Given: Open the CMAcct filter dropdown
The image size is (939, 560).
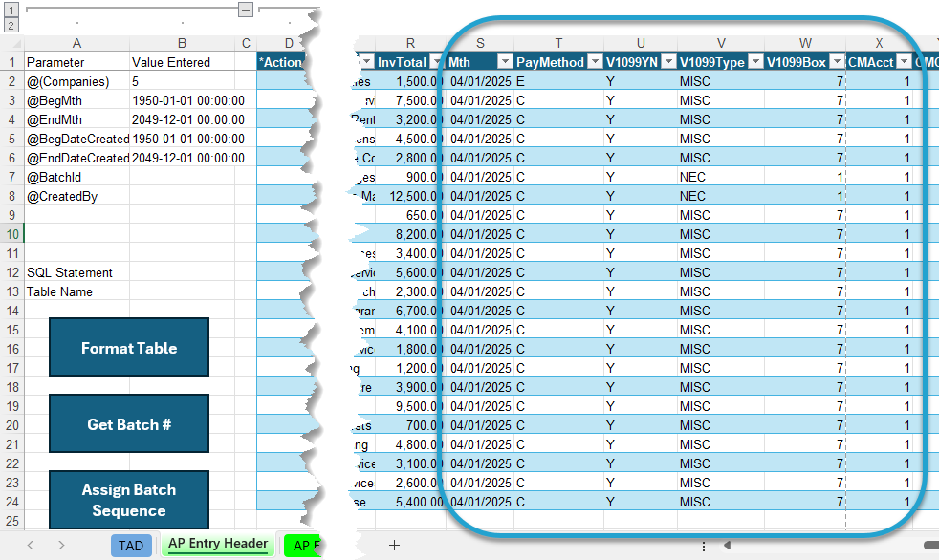Looking at the screenshot, I should point(905,62).
